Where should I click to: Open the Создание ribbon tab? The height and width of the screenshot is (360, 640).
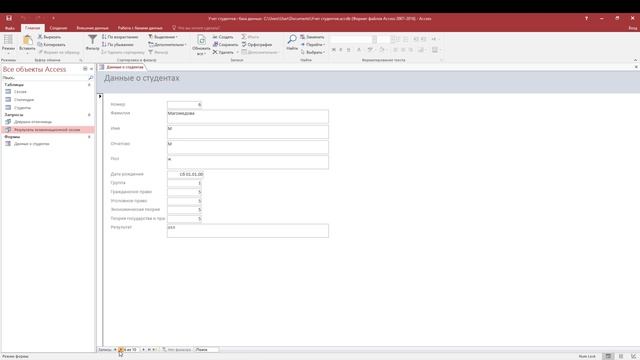tap(58, 28)
